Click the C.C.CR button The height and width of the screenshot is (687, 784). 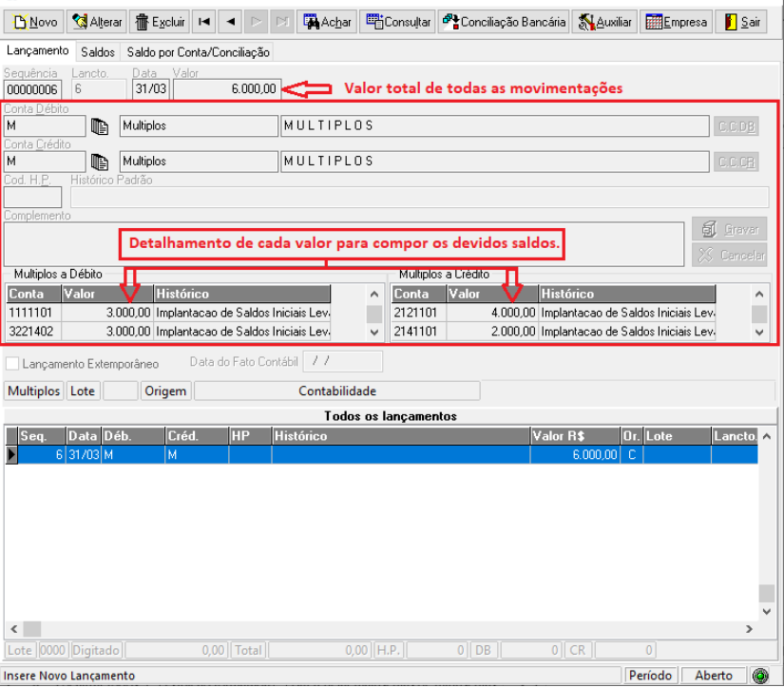[x=736, y=162]
